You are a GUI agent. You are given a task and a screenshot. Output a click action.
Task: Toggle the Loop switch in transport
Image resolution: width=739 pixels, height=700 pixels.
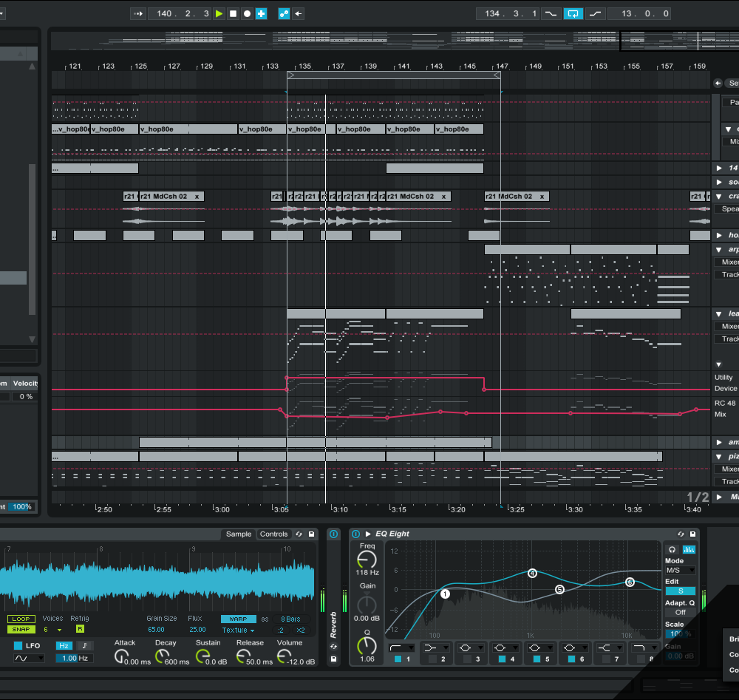coord(573,13)
